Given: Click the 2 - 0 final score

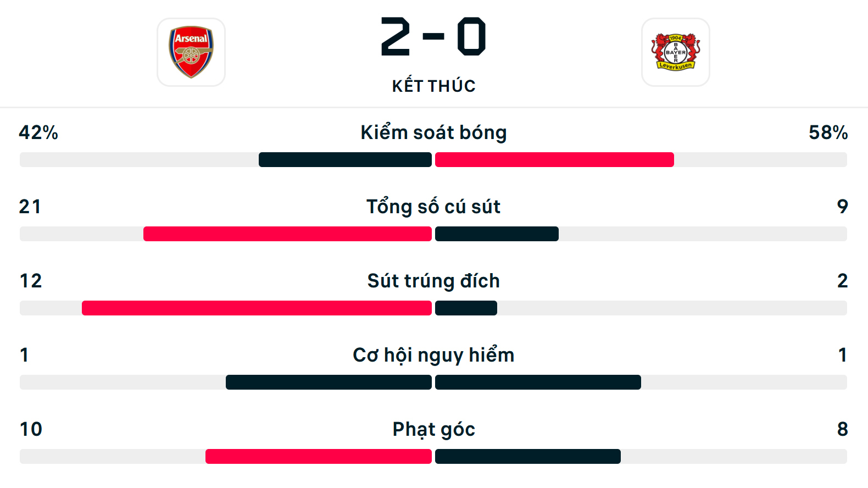Looking at the screenshot, I should click(433, 37).
